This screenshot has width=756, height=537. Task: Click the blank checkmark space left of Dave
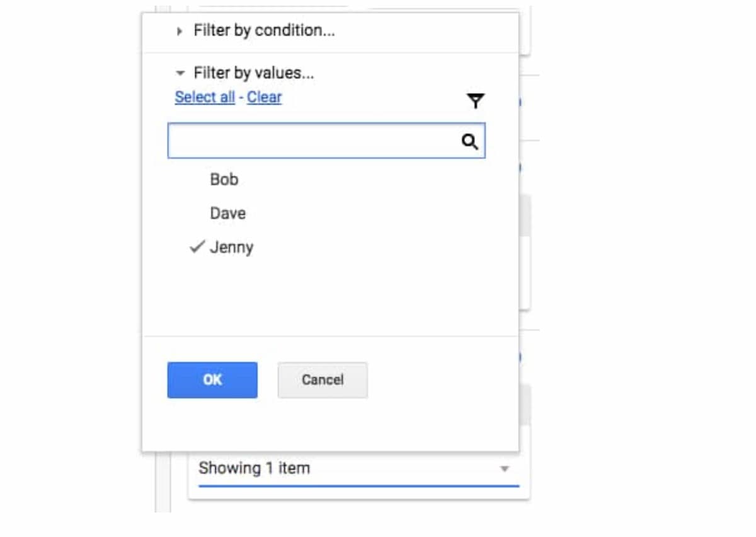(197, 214)
